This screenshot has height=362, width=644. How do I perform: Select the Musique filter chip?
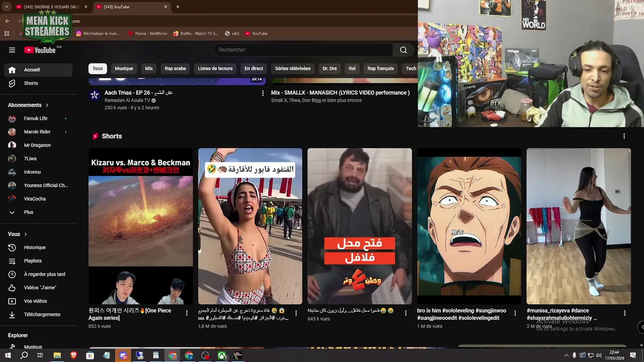point(124,68)
